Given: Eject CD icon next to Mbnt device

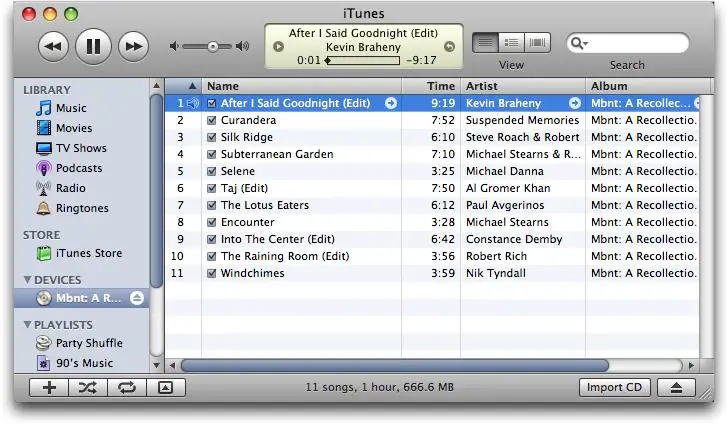Looking at the screenshot, I should coord(137,298).
